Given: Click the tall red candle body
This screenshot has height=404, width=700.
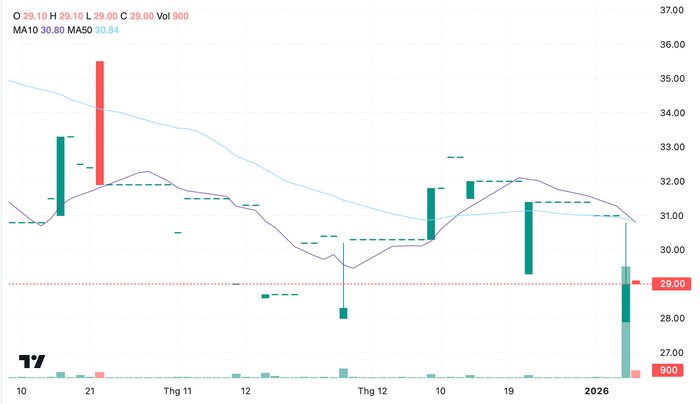Looking at the screenshot, I should coord(100,122).
